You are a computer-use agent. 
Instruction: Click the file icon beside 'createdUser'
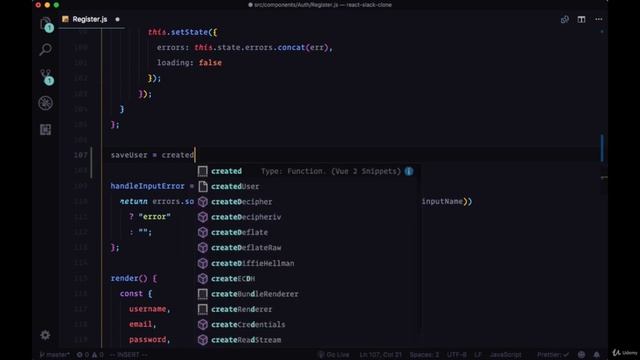coord(203,187)
